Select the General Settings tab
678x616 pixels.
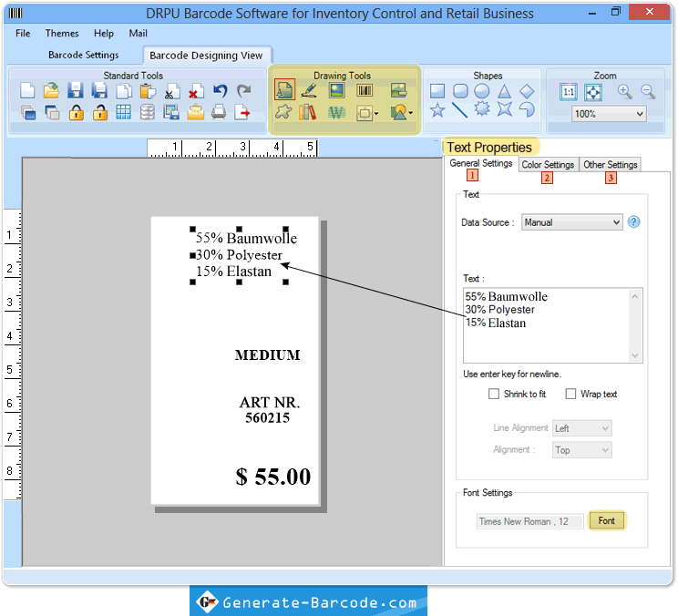pyautogui.click(x=481, y=163)
